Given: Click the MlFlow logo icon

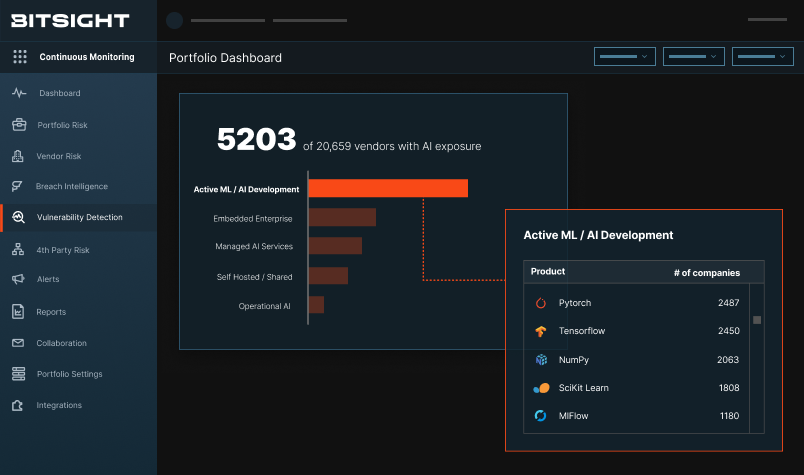Looking at the screenshot, I should coord(540,415).
